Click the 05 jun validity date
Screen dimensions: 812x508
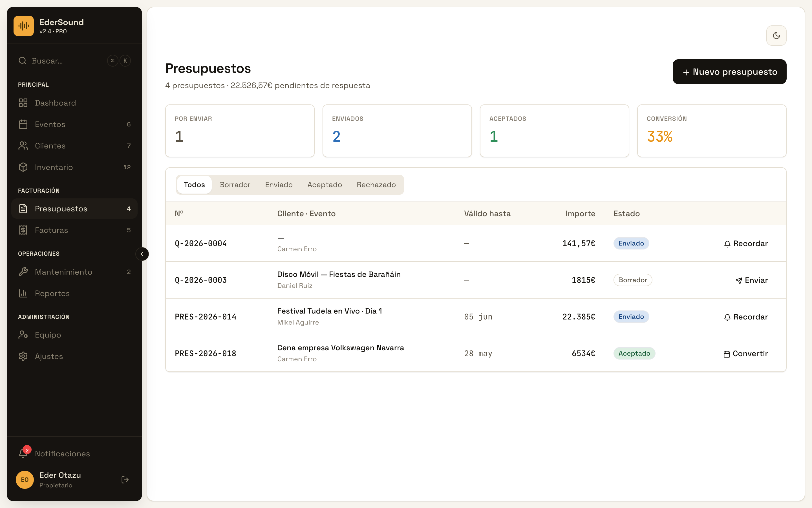[478, 316]
